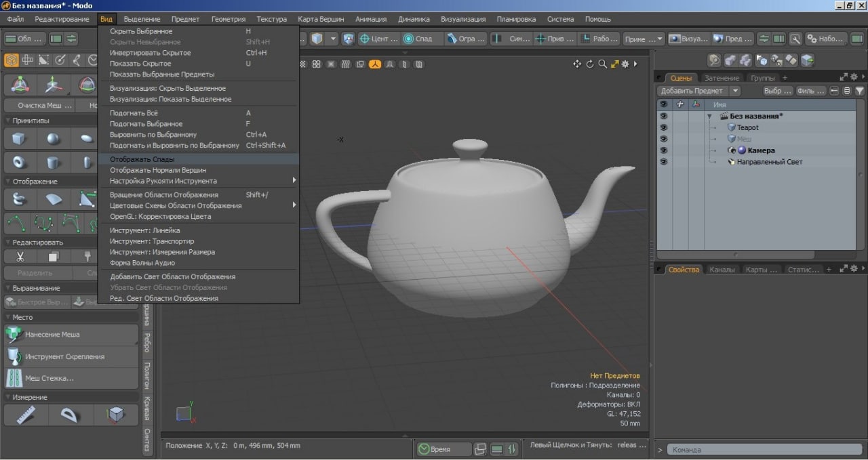Click the viewport zoom magnifier icon
Screen dimensions: 868x460
[x=602, y=64]
